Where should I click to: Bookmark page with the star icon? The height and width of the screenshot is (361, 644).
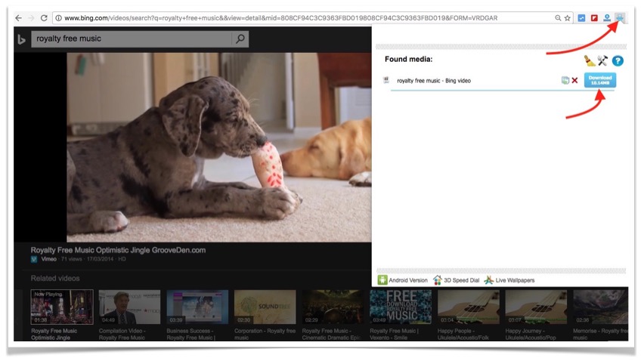pos(568,17)
